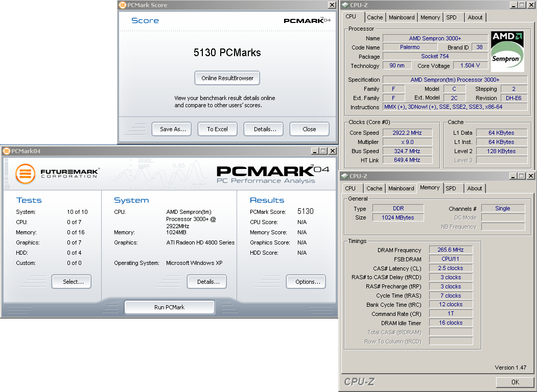Open Details… in the PCMark Score window

click(263, 129)
